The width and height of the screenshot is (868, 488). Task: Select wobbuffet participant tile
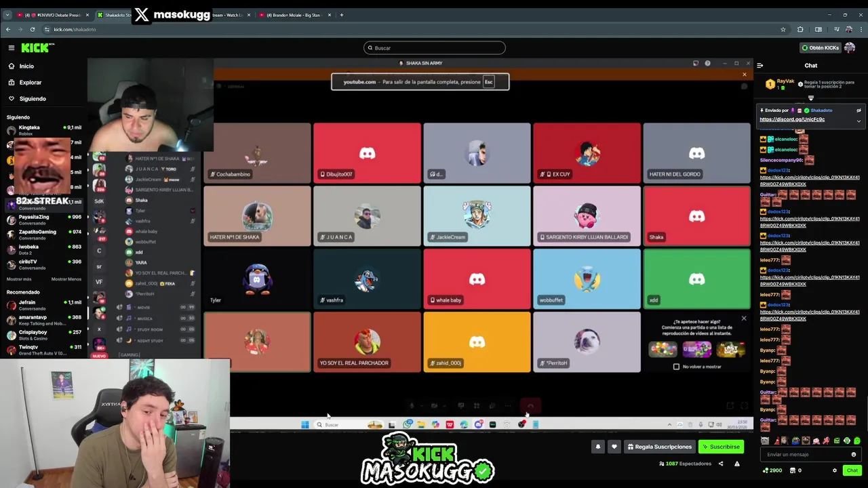[x=587, y=279]
